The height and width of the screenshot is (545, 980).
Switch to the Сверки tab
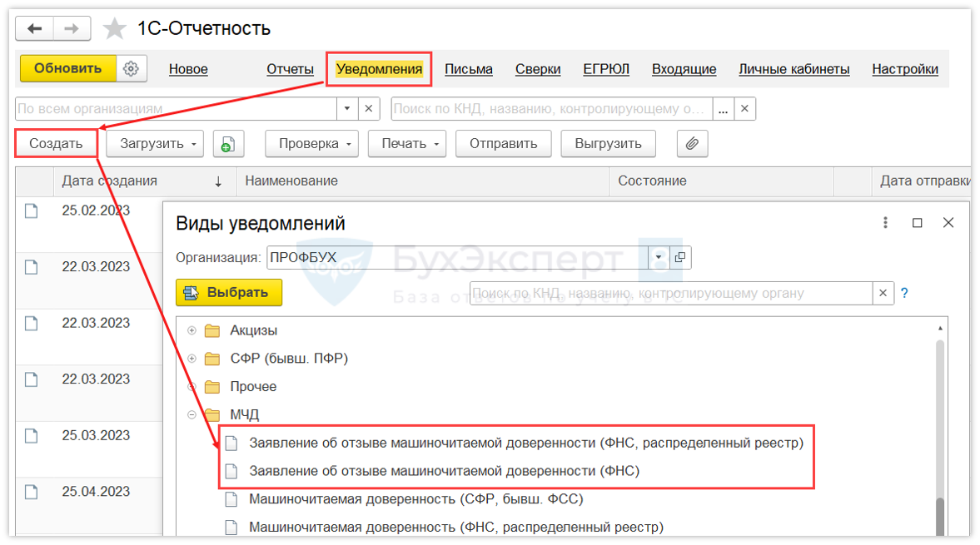538,69
